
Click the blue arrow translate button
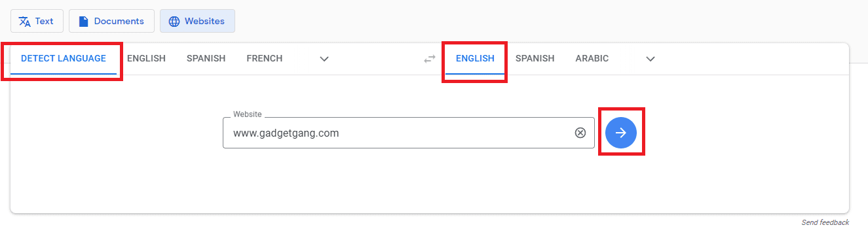pos(621,133)
